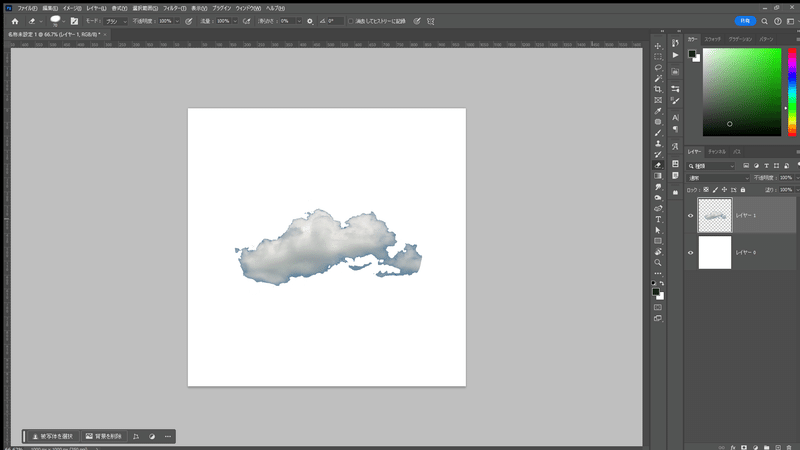Select the Eraser tool in toolbox
This screenshot has height=450, width=800.
(658, 165)
